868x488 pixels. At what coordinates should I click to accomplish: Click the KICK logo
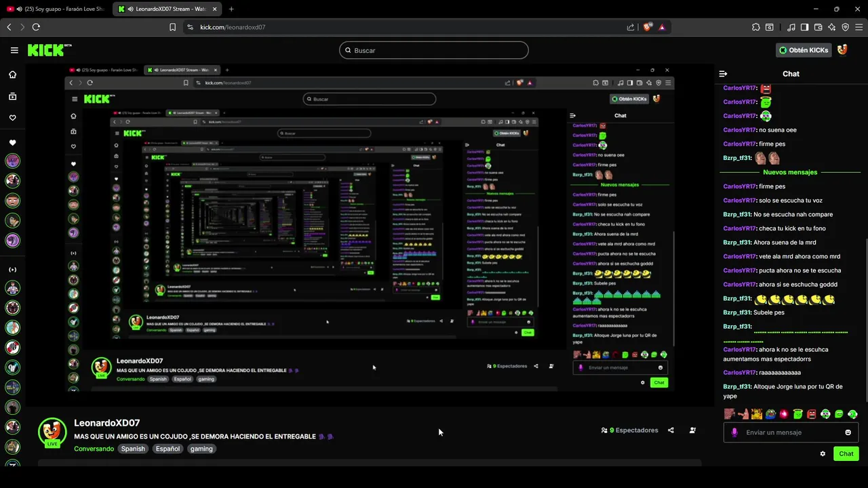tap(50, 50)
